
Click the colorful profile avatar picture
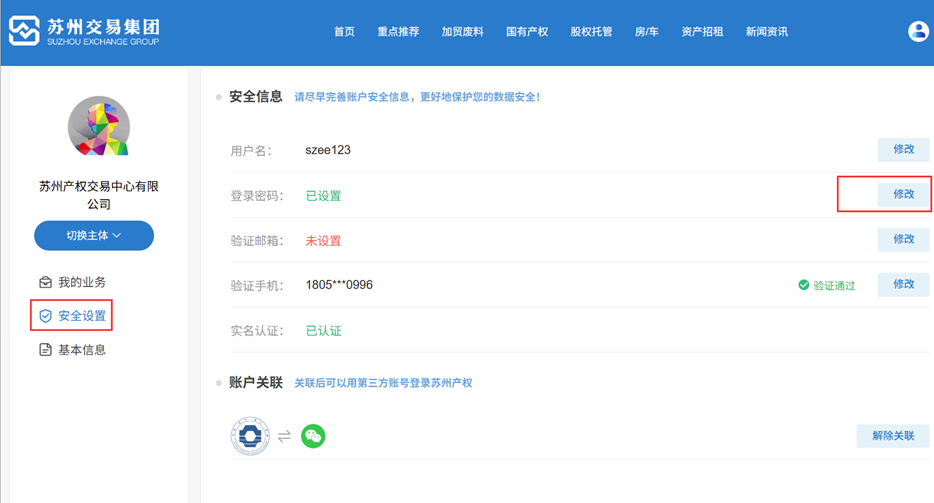tap(98, 127)
